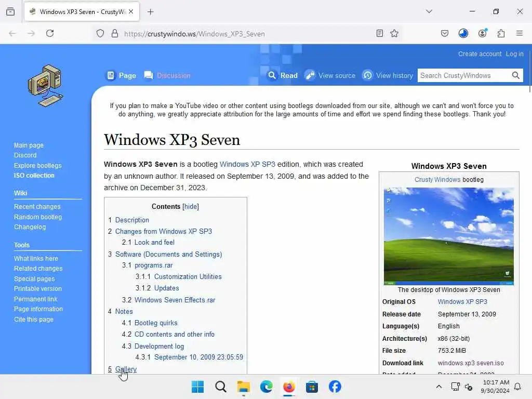The width and height of the screenshot is (532, 399).
Task: Open ISO collection sidebar link
Action: [34, 176]
